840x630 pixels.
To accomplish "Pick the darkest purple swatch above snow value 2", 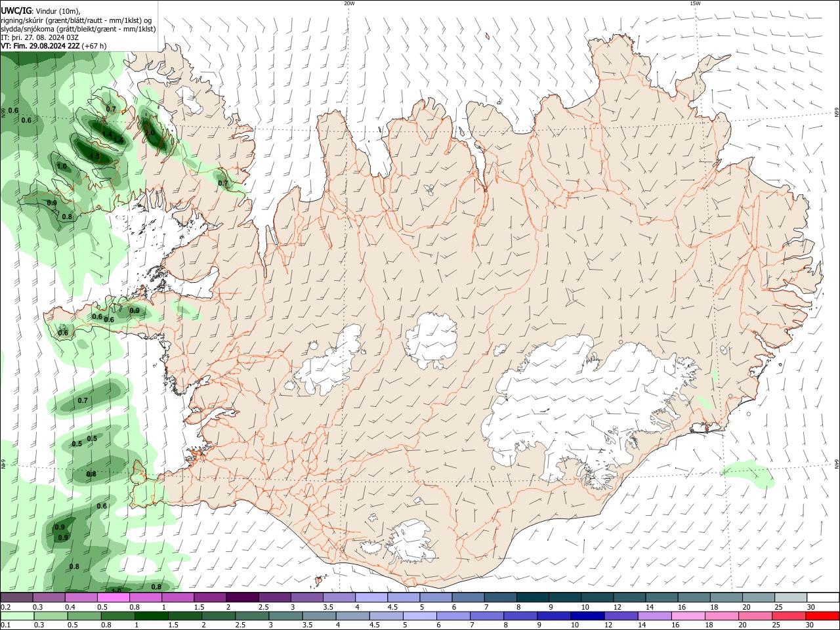I will [x=242, y=598].
